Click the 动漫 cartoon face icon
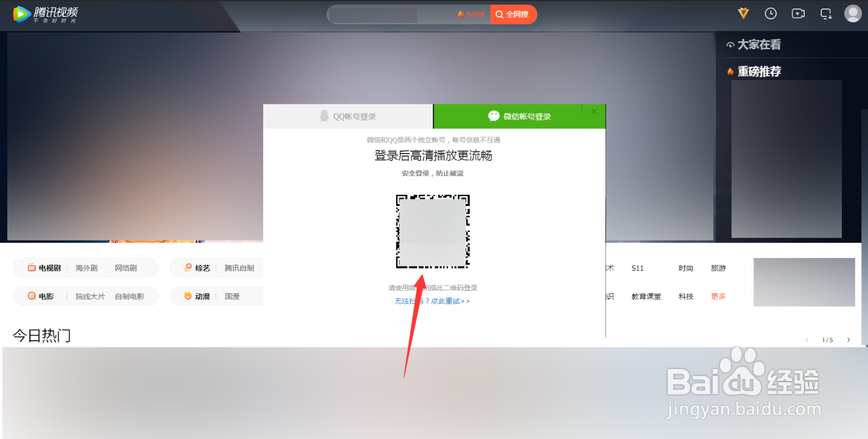 188,296
